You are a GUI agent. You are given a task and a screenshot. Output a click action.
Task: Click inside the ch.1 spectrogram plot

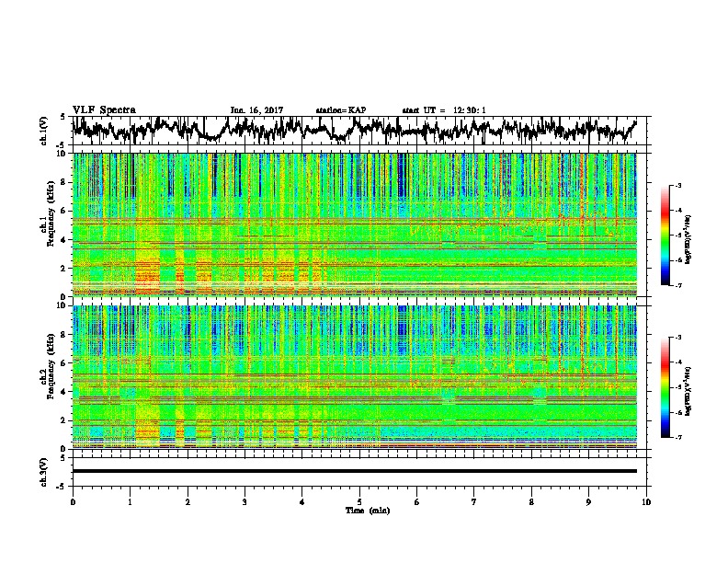click(x=354, y=224)
